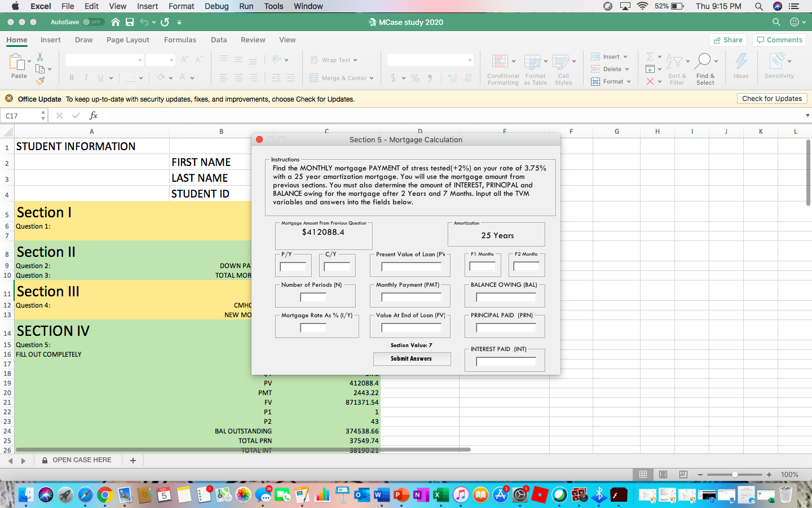Click the BALANCE OWING (BAL) input field

[506, 297]
